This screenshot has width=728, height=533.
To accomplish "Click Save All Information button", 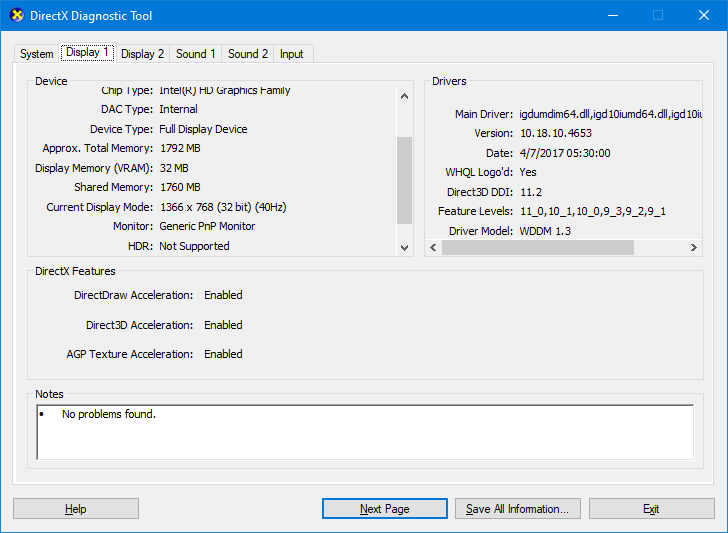I will [x=517, y=509].
